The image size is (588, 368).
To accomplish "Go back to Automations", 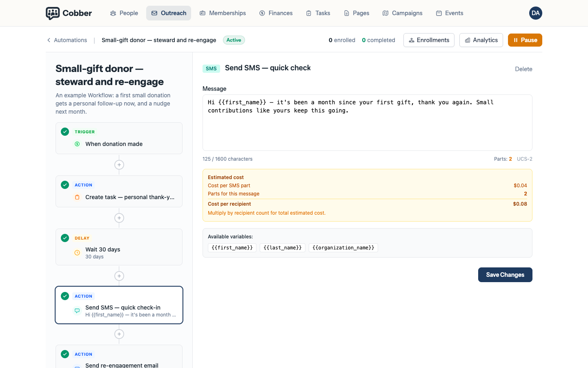I will click(67, 40).
